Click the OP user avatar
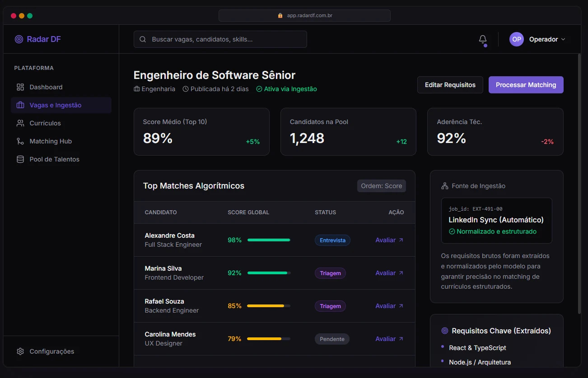This screenshot has height=378, width=588. pyautogui.click(x=517, y=39)
